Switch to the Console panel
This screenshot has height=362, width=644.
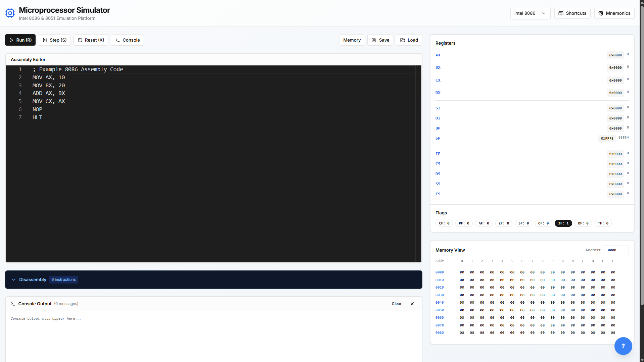coord(127,40)
